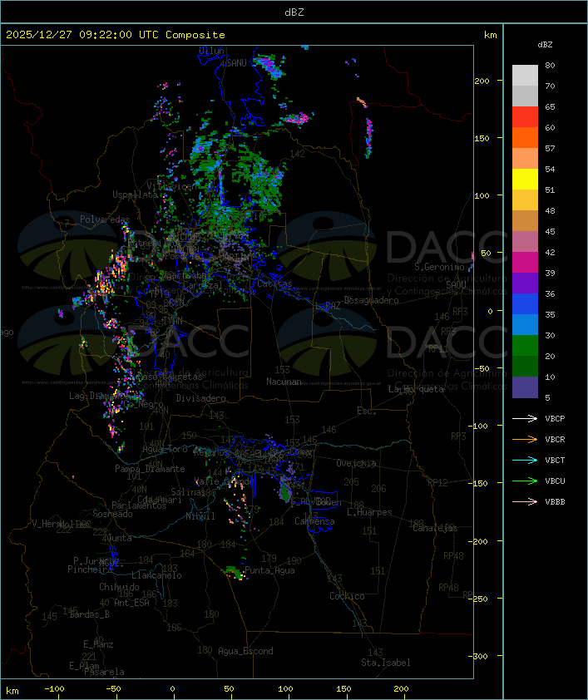
Task: Pick the dark orange 57-60 dBZ swatch
Action: tap(525, 137)
